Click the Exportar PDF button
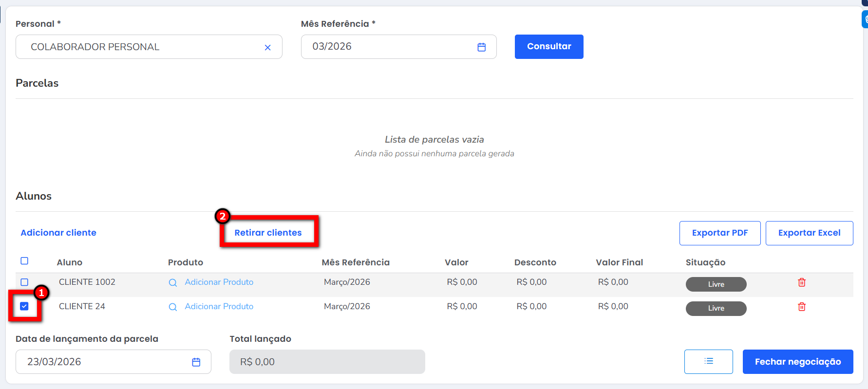Image resolution: width=868 pixels, height=389 pixels. pos(719,233)
